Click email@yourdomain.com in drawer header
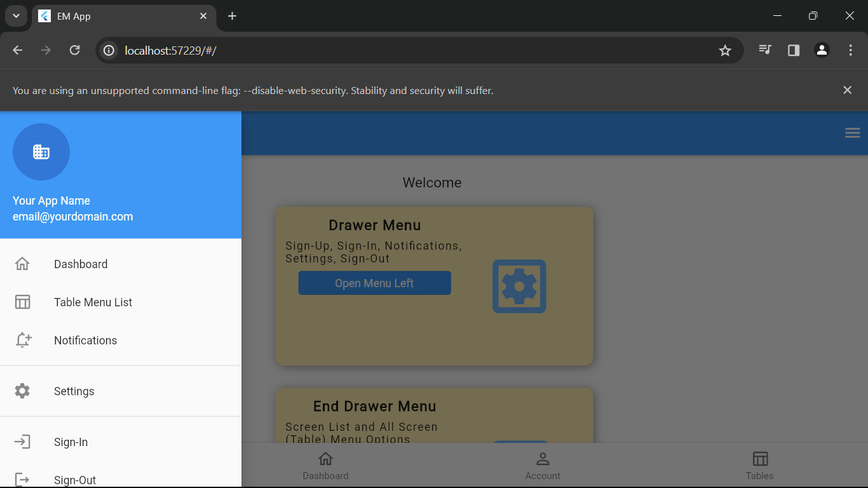 click(x=73, y=217)
